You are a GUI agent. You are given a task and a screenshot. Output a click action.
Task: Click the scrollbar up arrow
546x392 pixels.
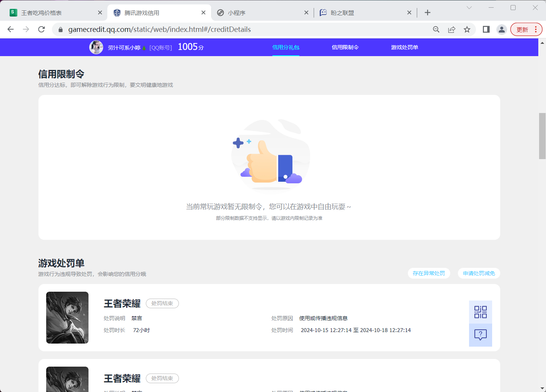point(542,42)
